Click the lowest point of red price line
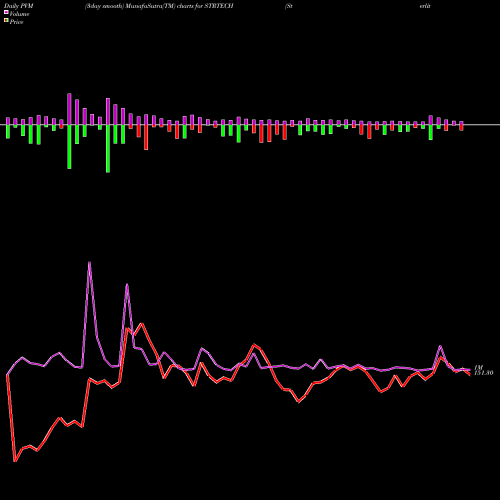 pyautogui.click(x=15, y=461)
